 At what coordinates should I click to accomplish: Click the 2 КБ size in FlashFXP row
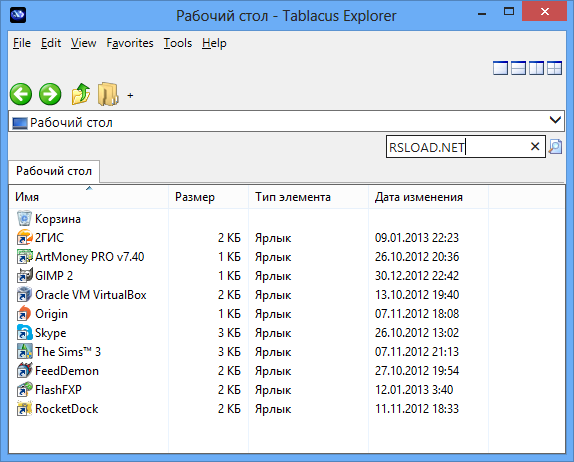229,390
